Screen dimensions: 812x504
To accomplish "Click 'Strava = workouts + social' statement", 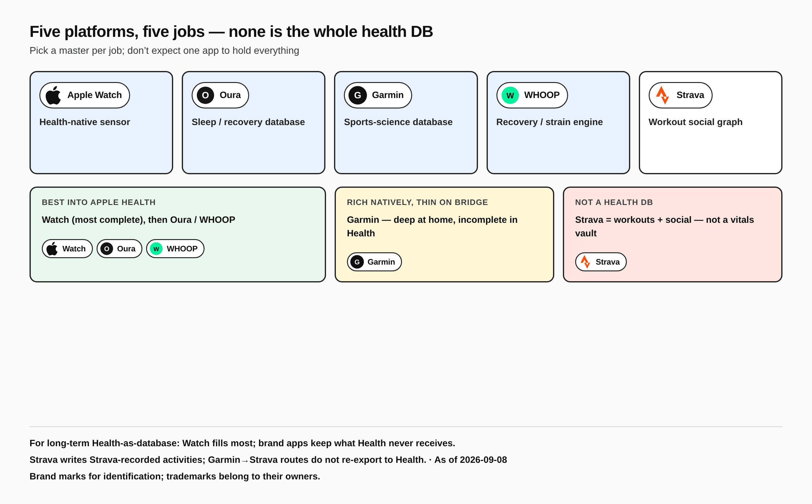I will (665, 227).
